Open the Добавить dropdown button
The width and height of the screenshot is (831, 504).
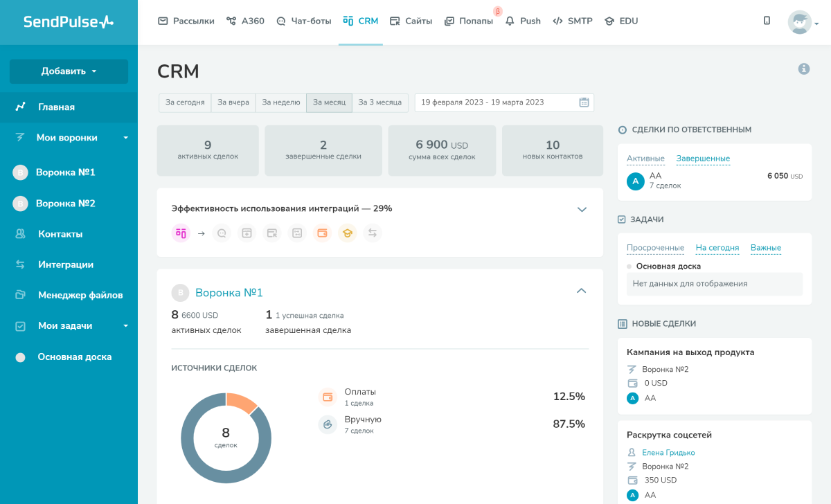click(69, 71)
